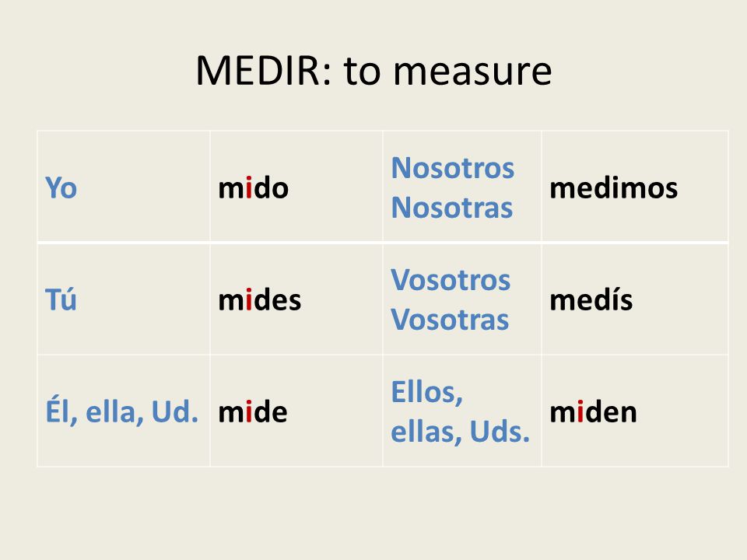Image resolution: width=747 pixels, height=560 pixels.
Task: Click the slide title MEDIR: to measure
Action: click(373, 71)
